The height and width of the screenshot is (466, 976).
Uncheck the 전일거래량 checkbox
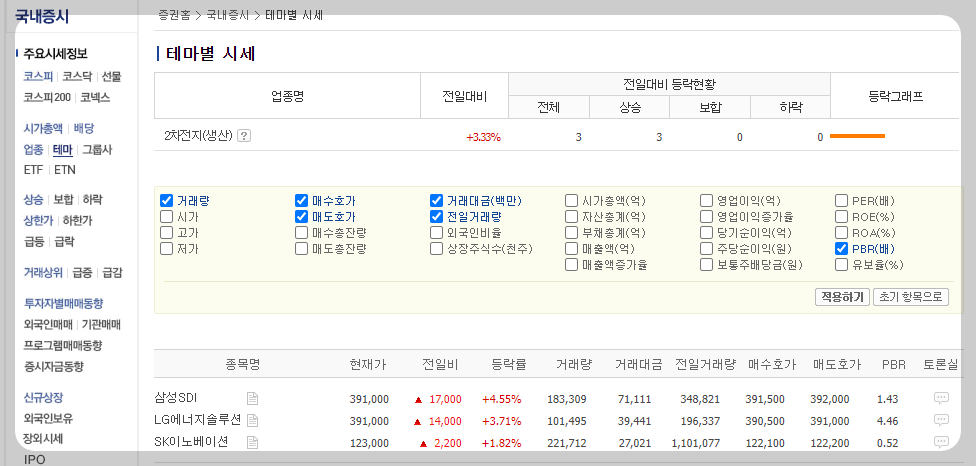pyautogui.click(x=436, y=217)
